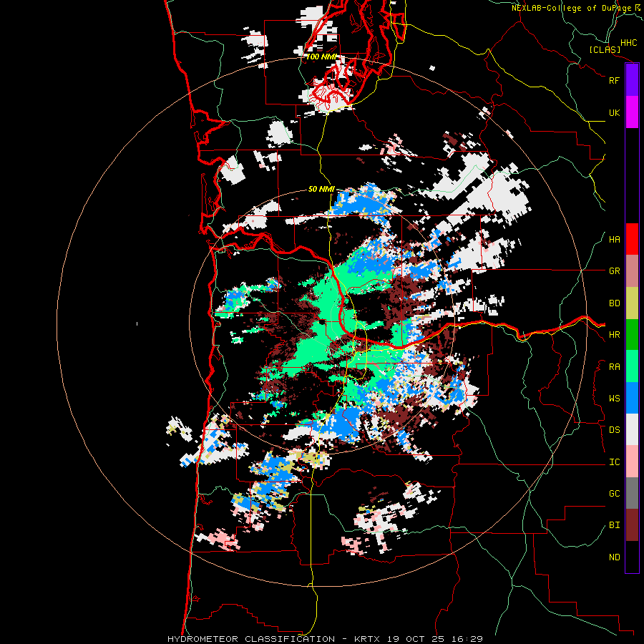The width and height of the screenshot is (644, 644).
Task: Click the DS white legend swatch
Action: point(632,429)
